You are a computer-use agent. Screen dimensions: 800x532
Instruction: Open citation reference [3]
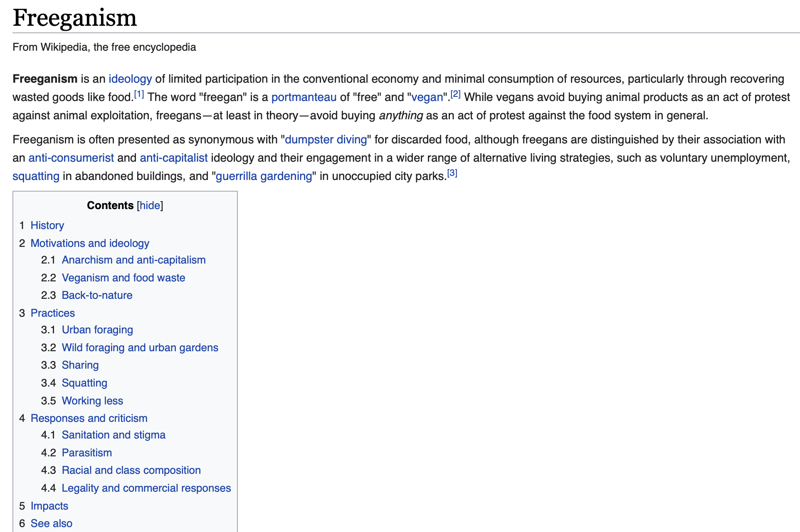(452, 174)
